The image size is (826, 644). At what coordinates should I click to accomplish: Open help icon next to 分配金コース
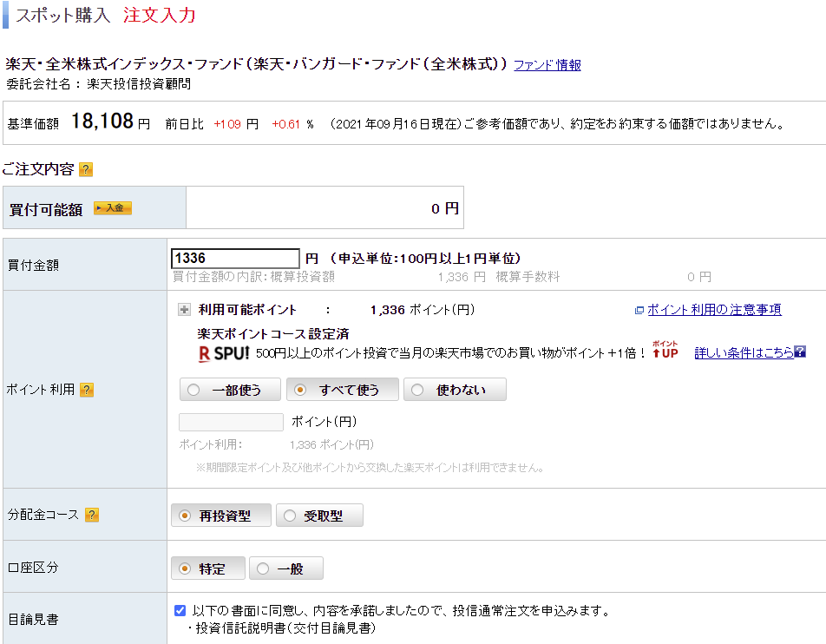coord(92,515)
